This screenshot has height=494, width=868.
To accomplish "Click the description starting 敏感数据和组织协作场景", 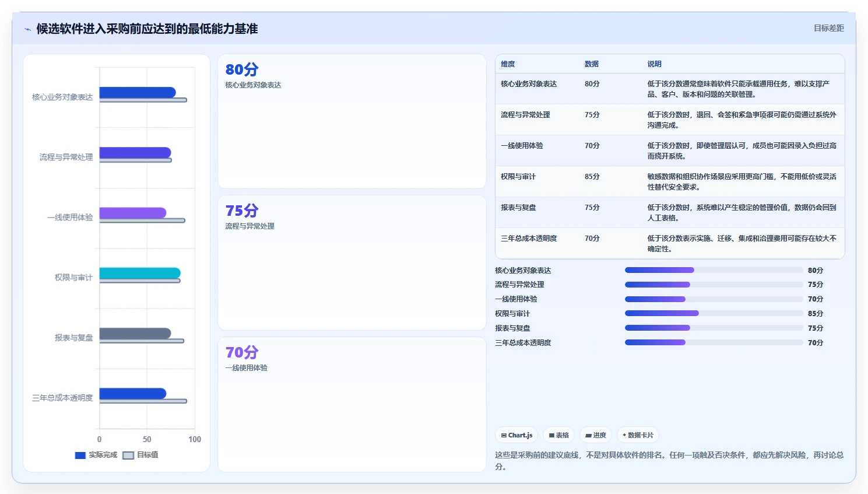I will click(x=742, y=182).
